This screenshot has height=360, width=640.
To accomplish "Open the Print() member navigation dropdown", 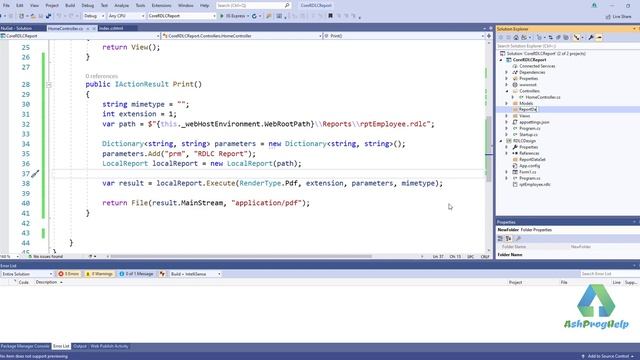I will (x=404, y=36).
